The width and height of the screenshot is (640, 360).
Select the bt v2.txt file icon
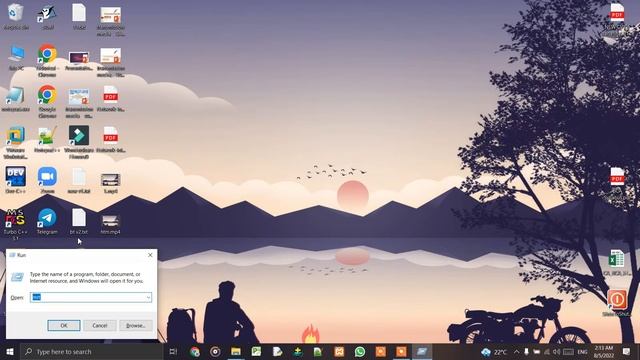(x=79, y=221)
